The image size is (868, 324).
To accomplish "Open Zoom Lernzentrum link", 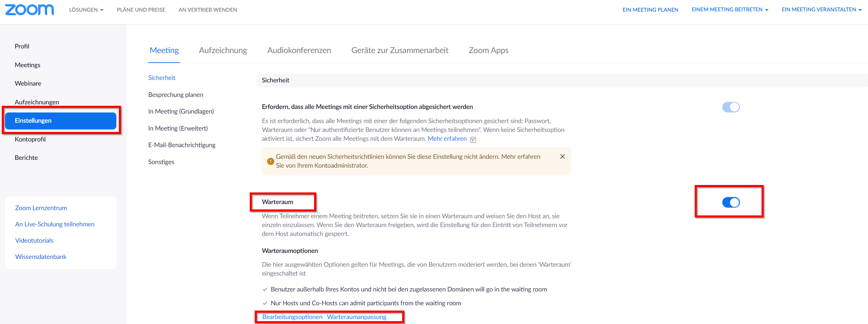I will click(x=41, y=208).
